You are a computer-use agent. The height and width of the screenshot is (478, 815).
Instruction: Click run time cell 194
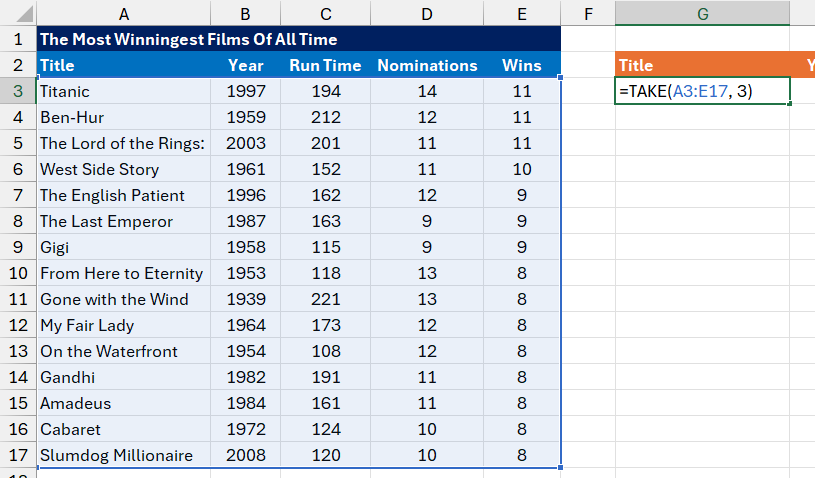tap(326, 91)
